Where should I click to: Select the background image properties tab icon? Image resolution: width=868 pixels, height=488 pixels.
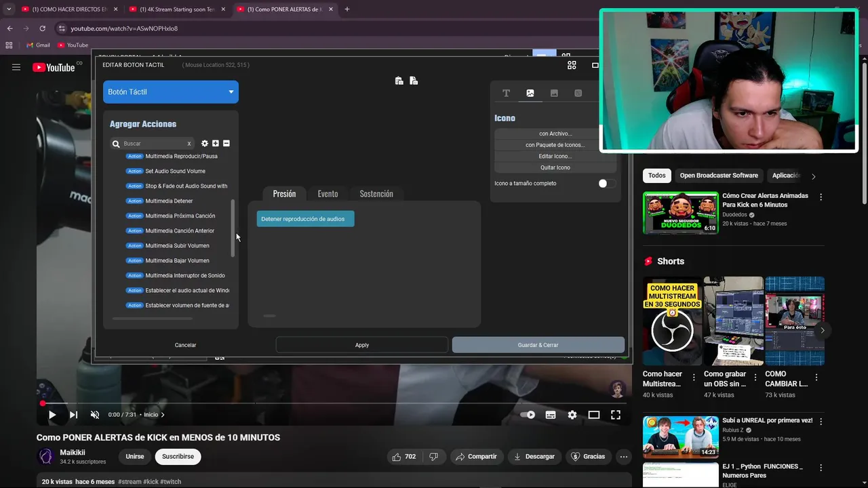click(x=554, y=93)
